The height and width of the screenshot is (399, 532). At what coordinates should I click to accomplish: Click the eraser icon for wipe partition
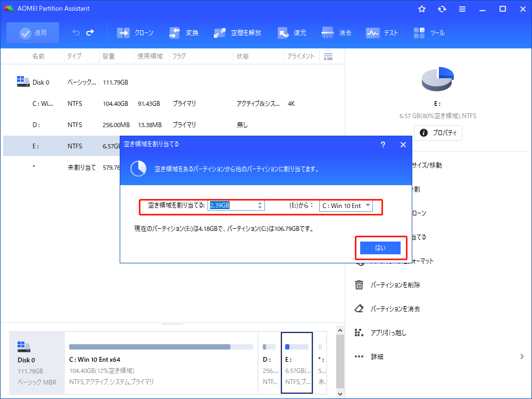click(x=359, y=309)
